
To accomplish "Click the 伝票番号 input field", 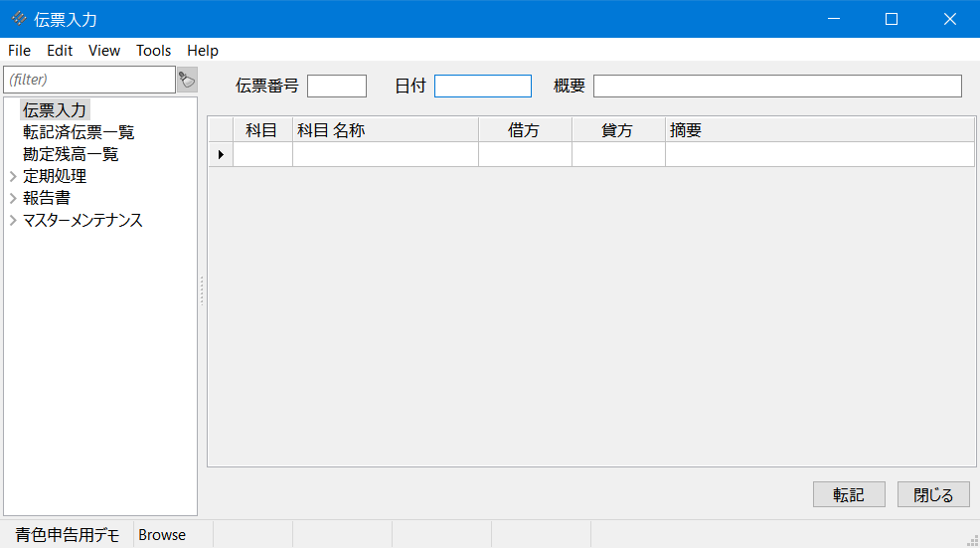I will coord(337,87).
